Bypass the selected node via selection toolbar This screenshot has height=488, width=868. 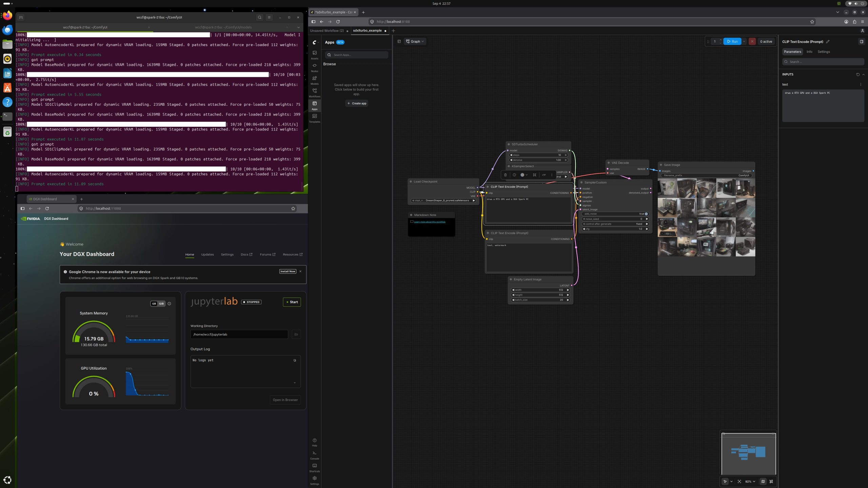click(544, 175)
